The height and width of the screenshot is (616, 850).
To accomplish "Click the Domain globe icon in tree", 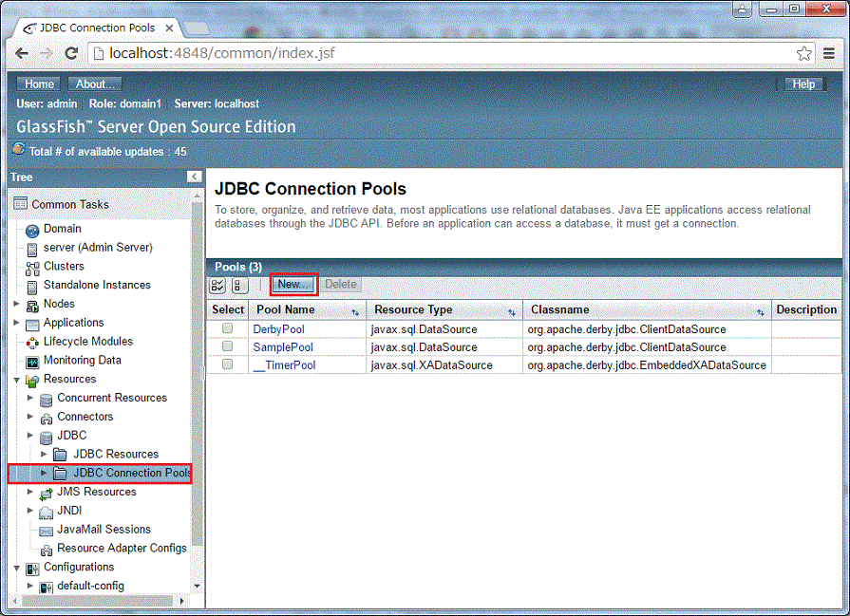I will tap(32, 231).
